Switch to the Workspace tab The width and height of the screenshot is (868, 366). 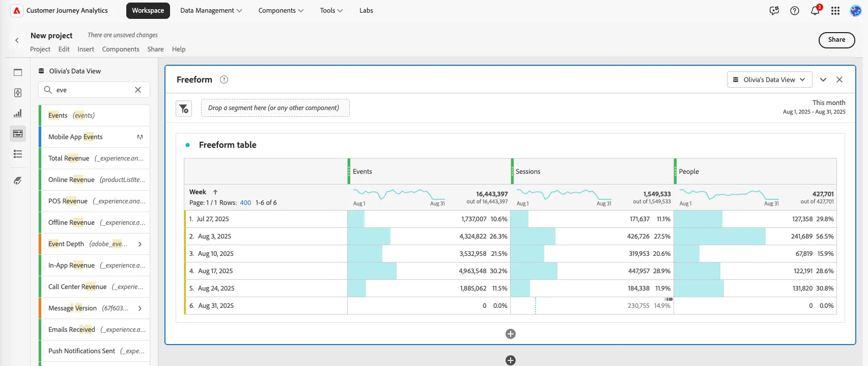point(148,11)
